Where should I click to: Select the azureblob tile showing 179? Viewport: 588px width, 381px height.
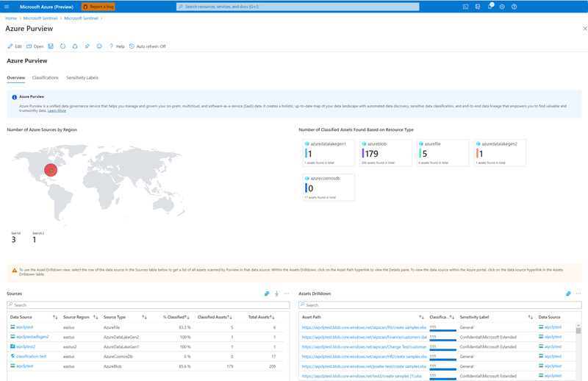(385, 153)
